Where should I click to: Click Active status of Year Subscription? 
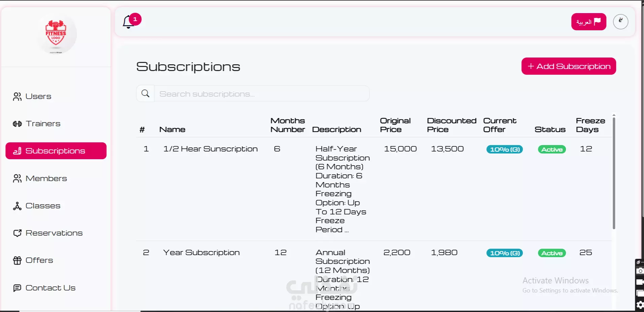pyautogui.click(x=552, y=253)
